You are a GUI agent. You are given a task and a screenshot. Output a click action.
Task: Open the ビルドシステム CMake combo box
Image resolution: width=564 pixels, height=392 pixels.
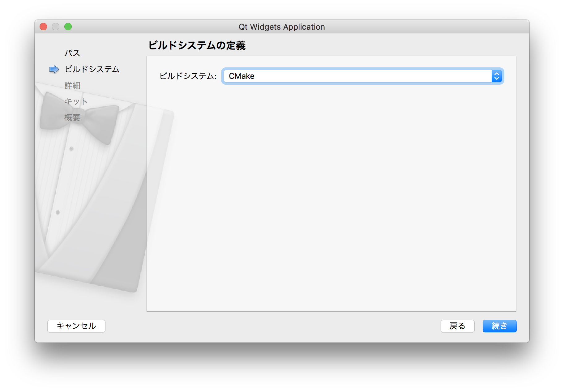362,76
